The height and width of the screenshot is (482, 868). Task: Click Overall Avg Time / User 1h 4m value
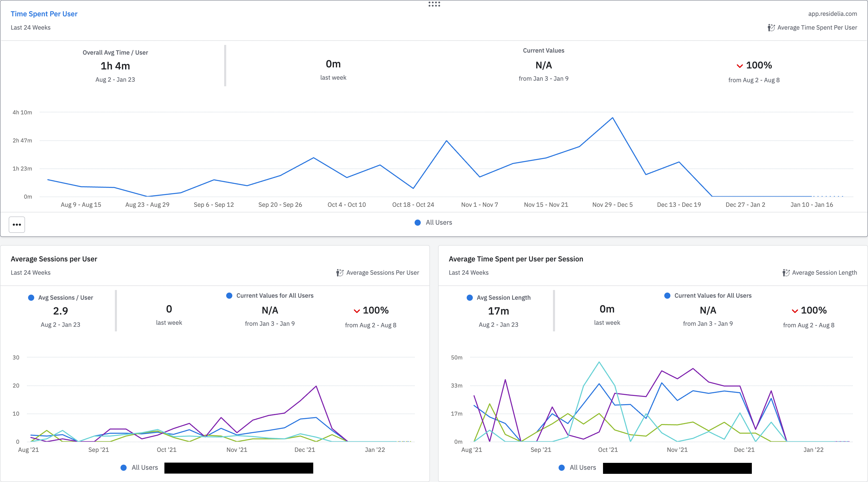(x=115, y=66)
